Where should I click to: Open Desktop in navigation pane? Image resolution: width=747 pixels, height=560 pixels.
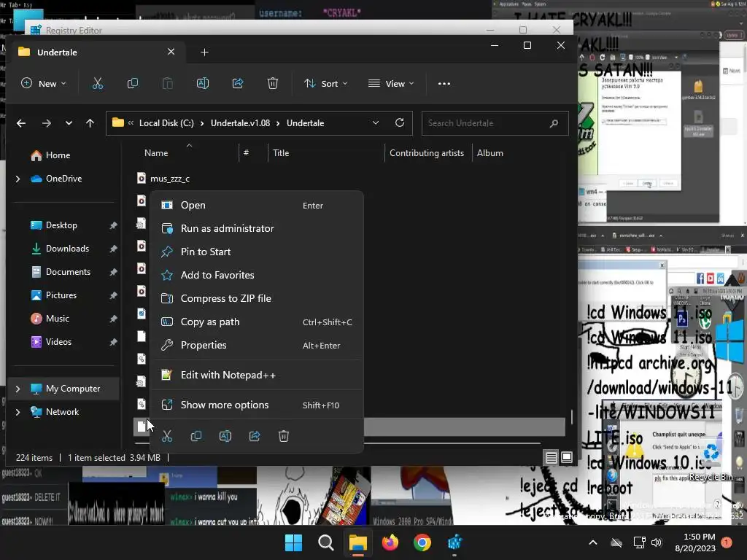[61, 225]
